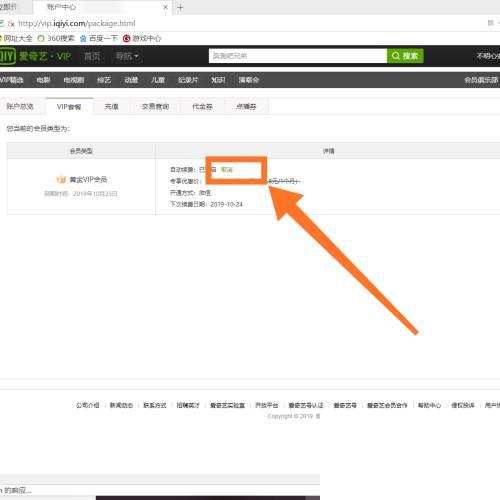Click into the iQIYI search box

click(298, 56)
